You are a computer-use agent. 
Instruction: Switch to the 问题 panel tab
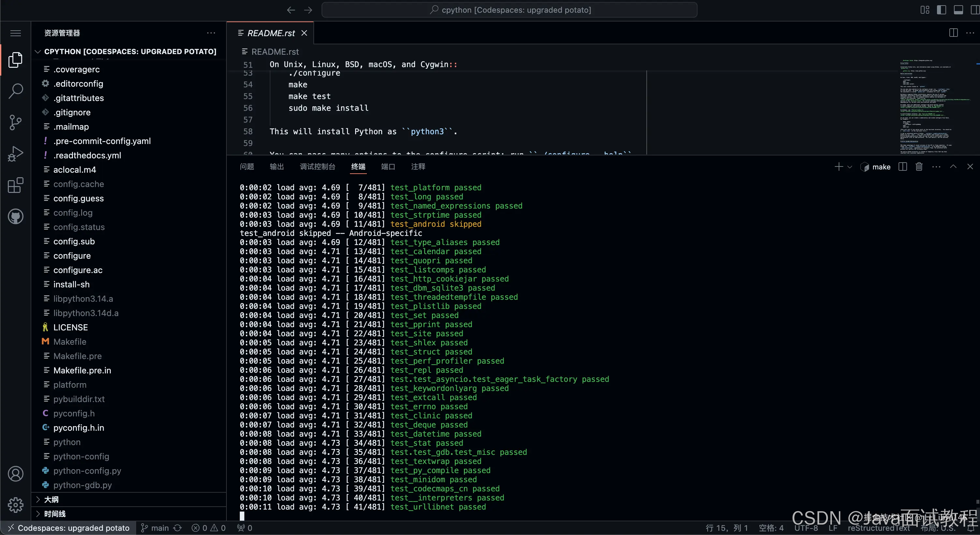247,167
